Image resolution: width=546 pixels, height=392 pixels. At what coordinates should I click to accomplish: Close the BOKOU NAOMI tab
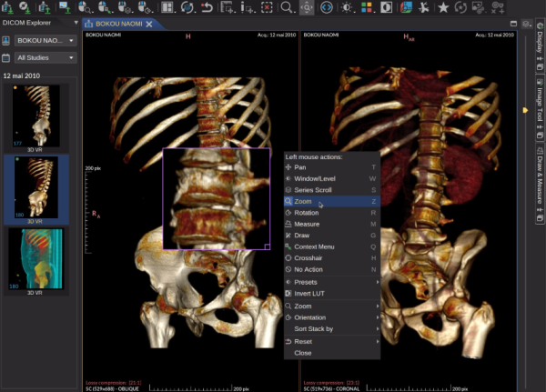(x=149, y=24)
